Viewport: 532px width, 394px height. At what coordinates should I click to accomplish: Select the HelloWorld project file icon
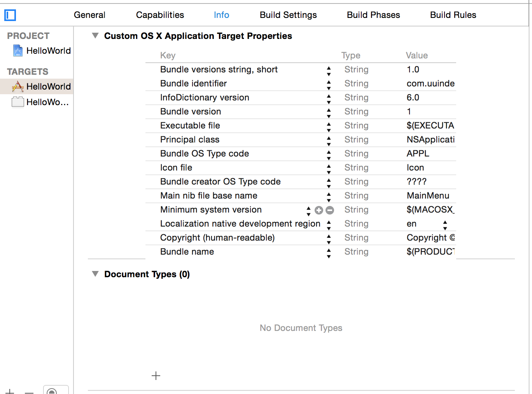(x=18, y=51)
